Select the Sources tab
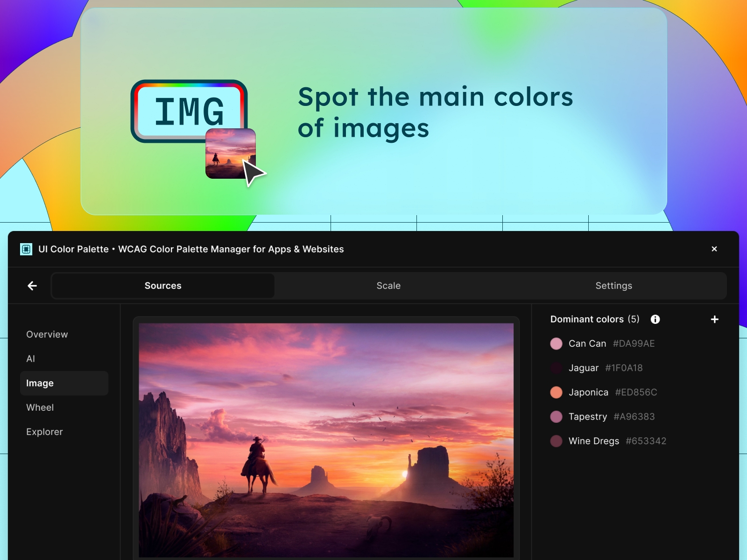The height and width of the screenshot is (560, 747). (162, 285)
